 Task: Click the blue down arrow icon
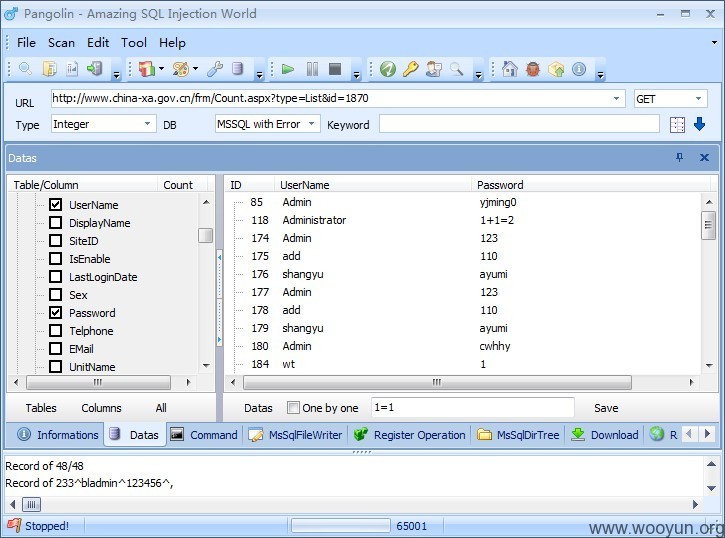(x=699, y=124)
